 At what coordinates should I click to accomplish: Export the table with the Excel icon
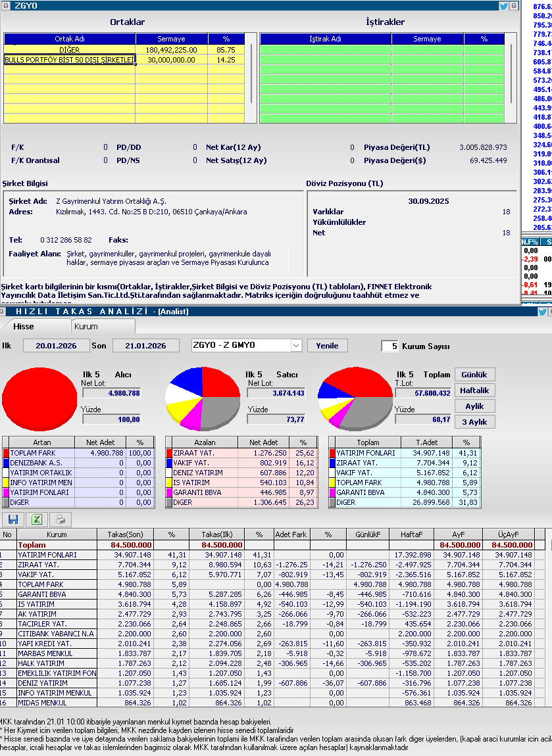pyautogui.click(x=37, y=519)
